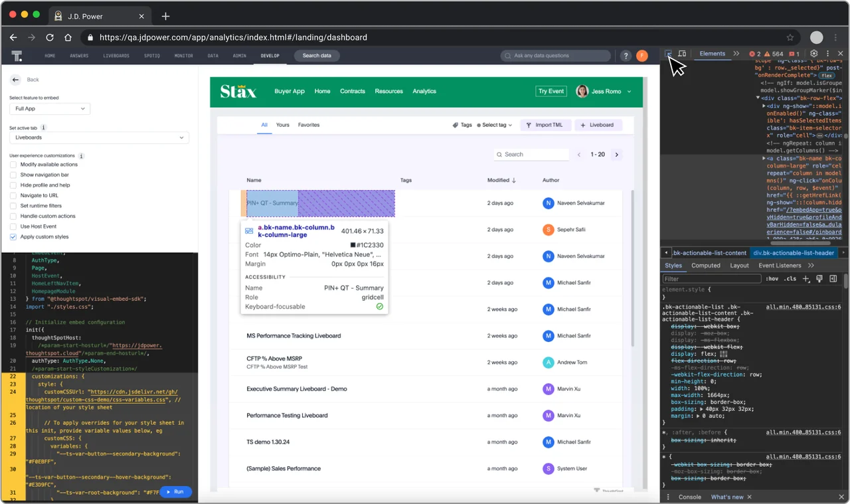Open the MS Performance Tracking Liveboard link
Screen dimensions: 850x504
click(x=294, y=336)
